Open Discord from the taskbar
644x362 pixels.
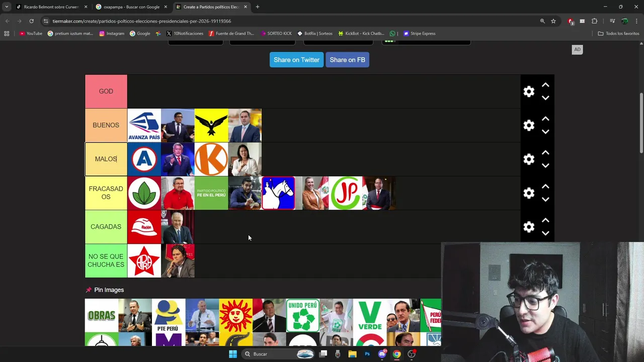(382, 354)
